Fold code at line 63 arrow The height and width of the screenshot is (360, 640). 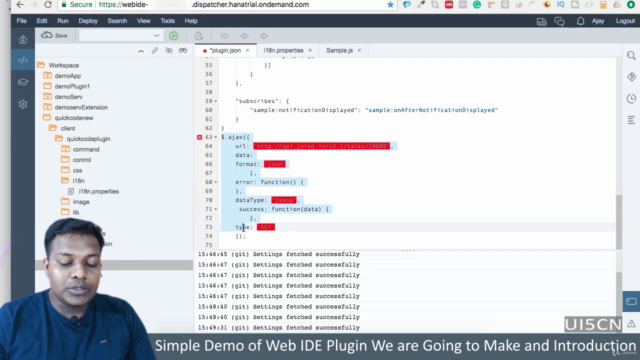pos(216,137)
